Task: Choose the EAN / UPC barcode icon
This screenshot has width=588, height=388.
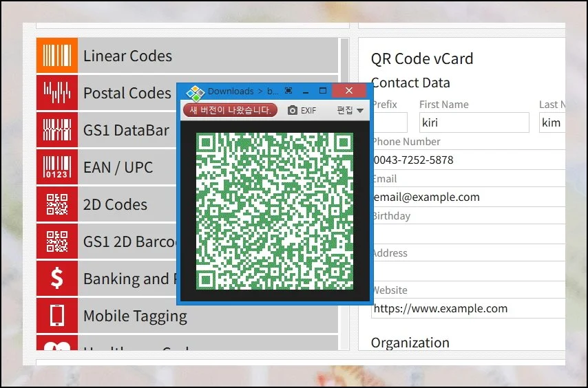Action: click(56, 167)
